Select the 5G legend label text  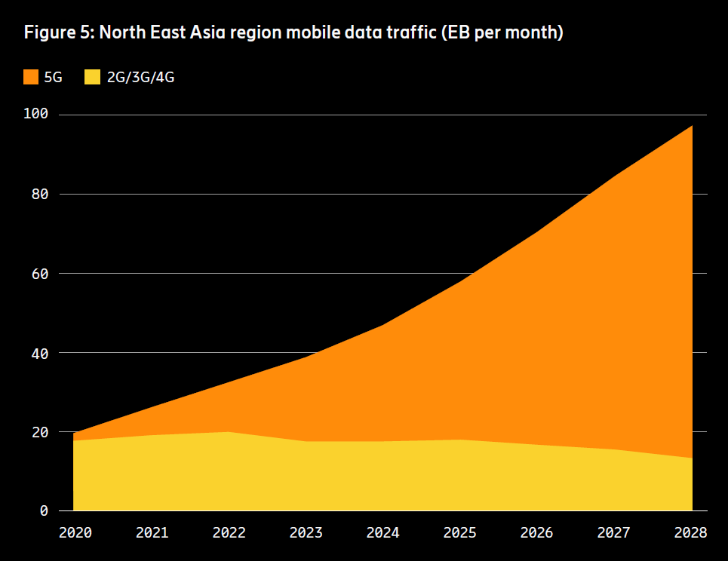click(x=54, y=77)
